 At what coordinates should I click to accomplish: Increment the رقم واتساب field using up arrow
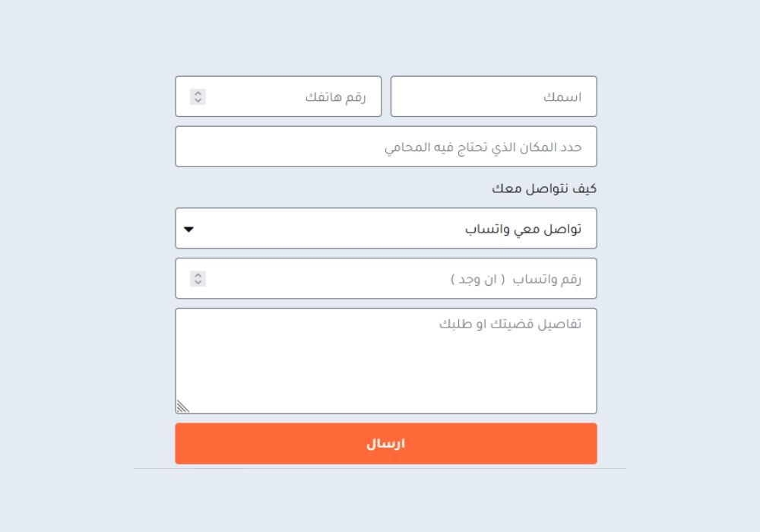pyautogui.click(x=198, y=275)
